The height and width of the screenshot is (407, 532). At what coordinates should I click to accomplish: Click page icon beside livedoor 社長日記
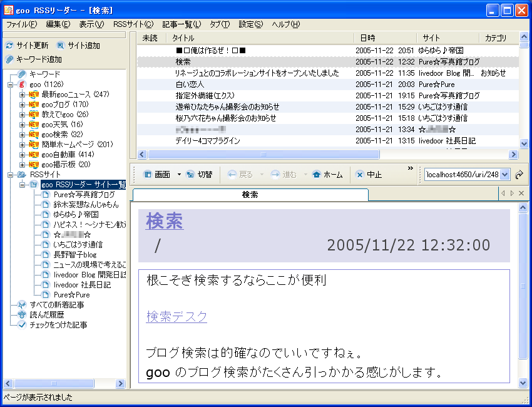[x=46, y=285]
